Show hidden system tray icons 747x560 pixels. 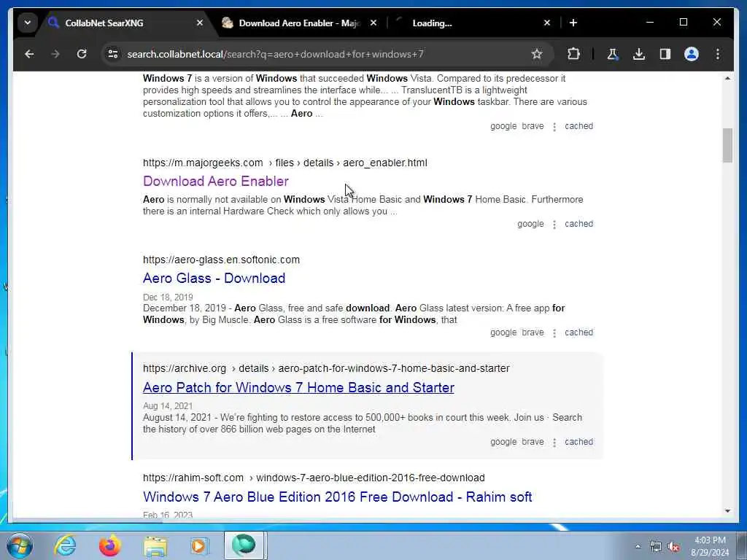click(x=638, y=546)
